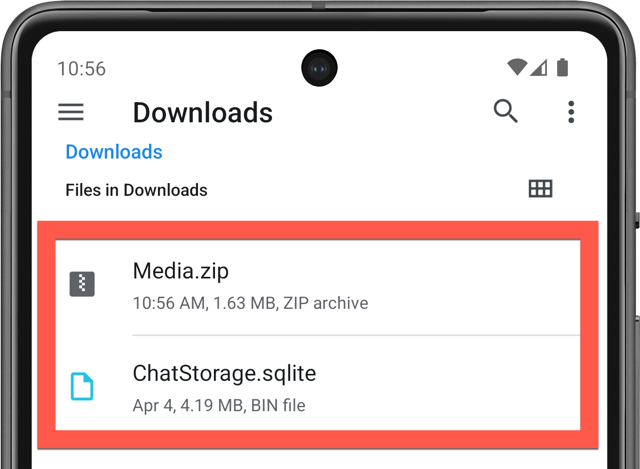Open the hamburger navigation menu
Image resolution: width=640 pixels, height=469 pixels.
click(x=71, y=112)
